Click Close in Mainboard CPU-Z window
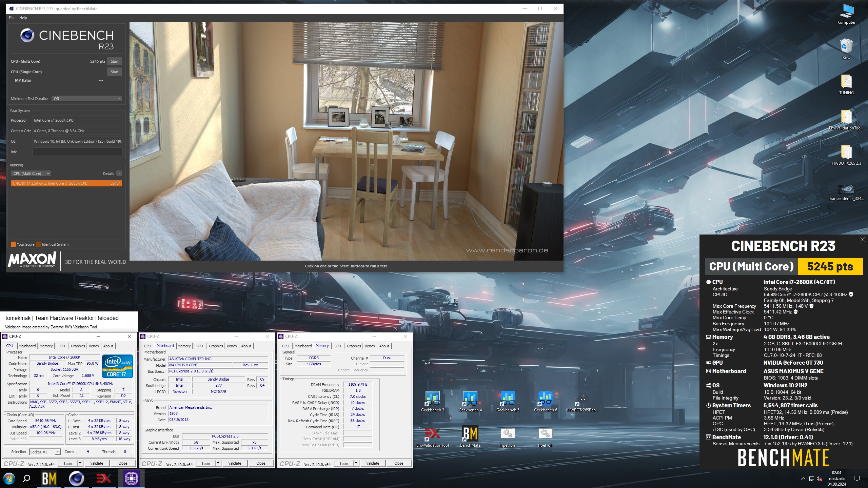The image size is (868, 488). pos(261,463)
